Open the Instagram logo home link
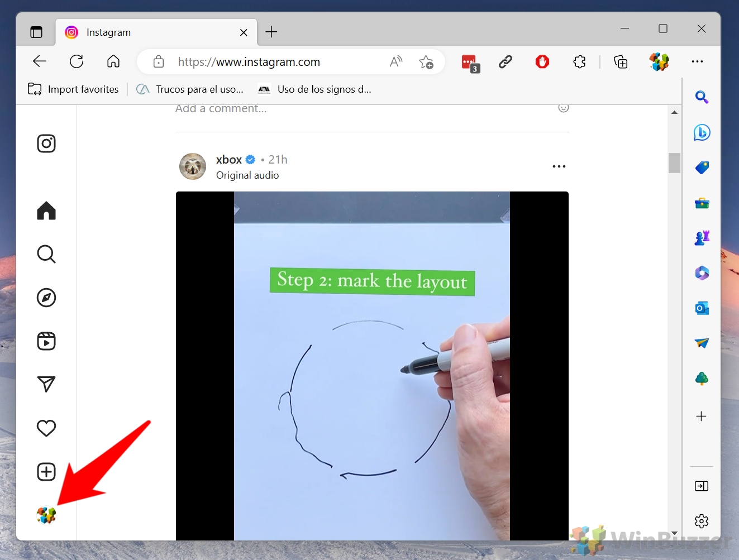 click(x=46, y=143)
